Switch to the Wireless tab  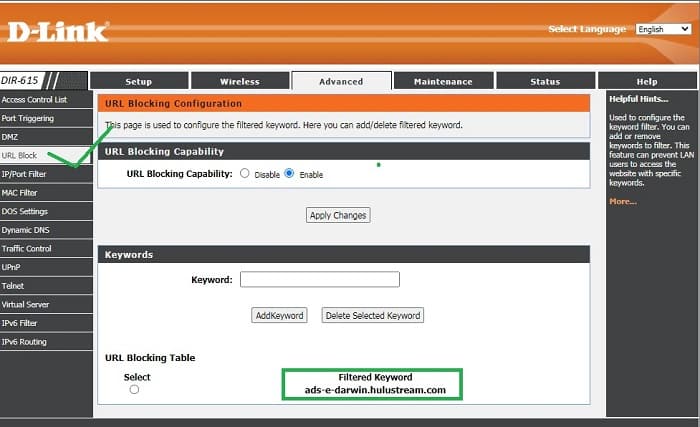[x=240, y=81]
